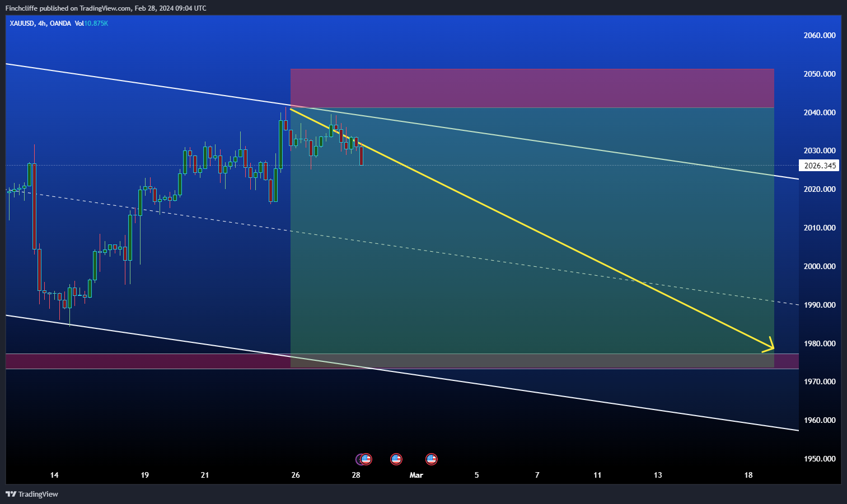Click the date label 14 on the time axis
Viewport: 847px width, 504px height.
[54, 475]
